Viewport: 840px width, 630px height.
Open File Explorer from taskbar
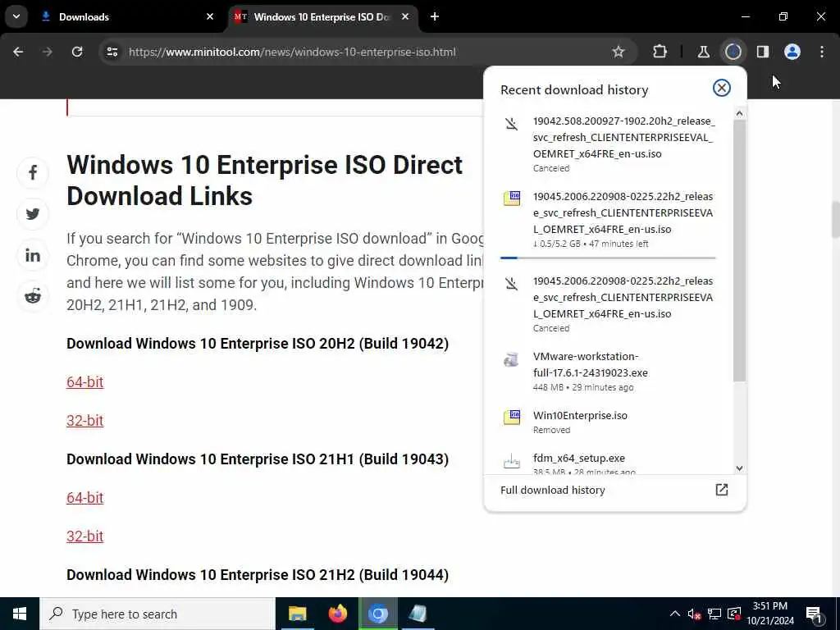(x=297, y=614)
